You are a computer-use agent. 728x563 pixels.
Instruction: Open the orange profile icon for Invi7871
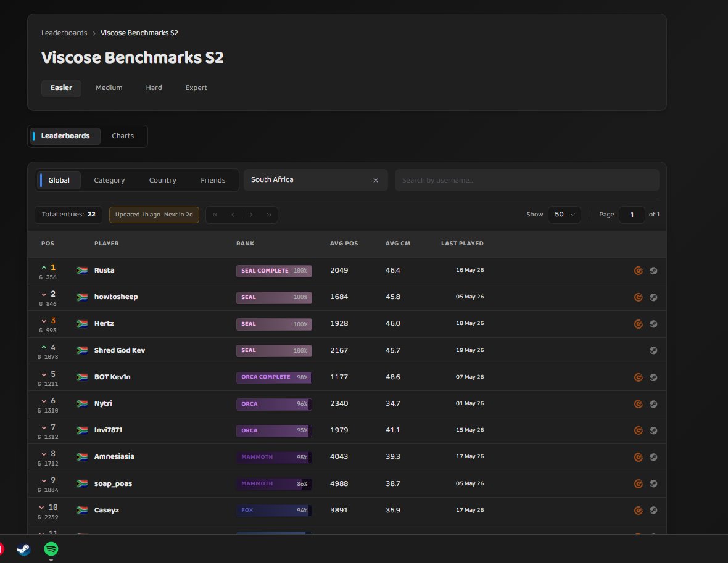click(x=639, y=430)
